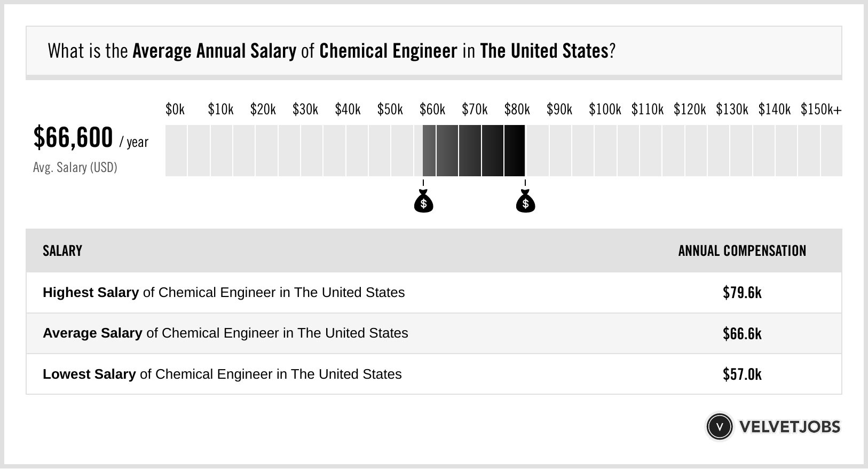
Task: Click the right money bag marker
Action: (525, 201)
